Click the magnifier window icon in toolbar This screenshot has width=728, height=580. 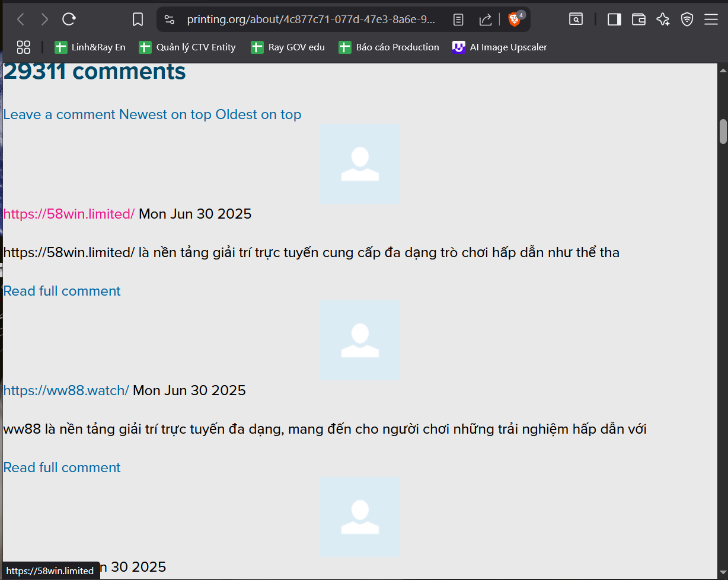pos(576,20)
